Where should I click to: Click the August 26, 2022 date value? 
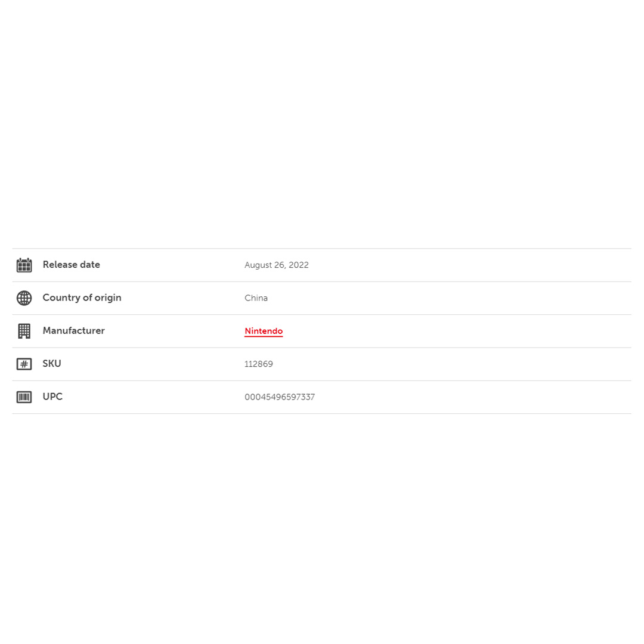(x=276, y=265)
